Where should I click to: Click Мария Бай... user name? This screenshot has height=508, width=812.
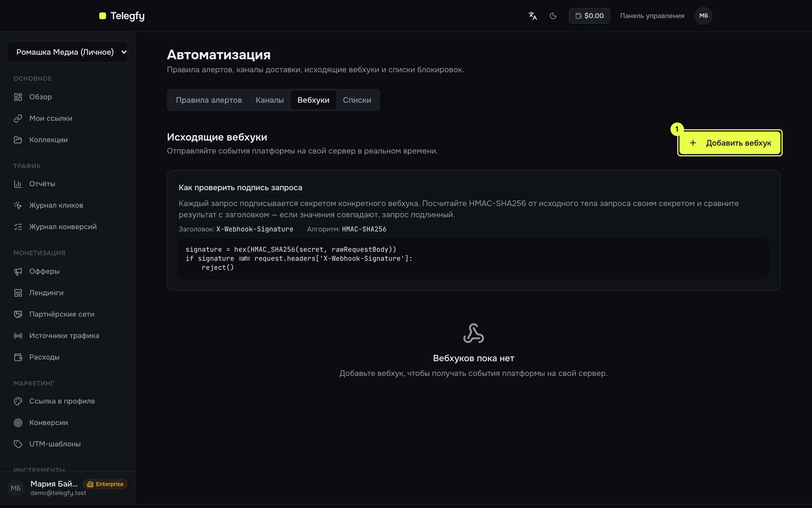tap(54, 484)
